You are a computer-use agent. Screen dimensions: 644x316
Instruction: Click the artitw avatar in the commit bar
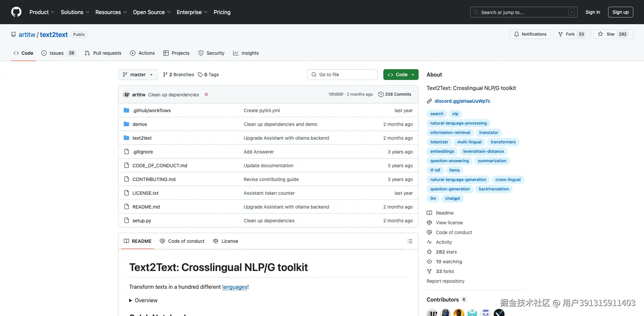click(x=126, y=94)
